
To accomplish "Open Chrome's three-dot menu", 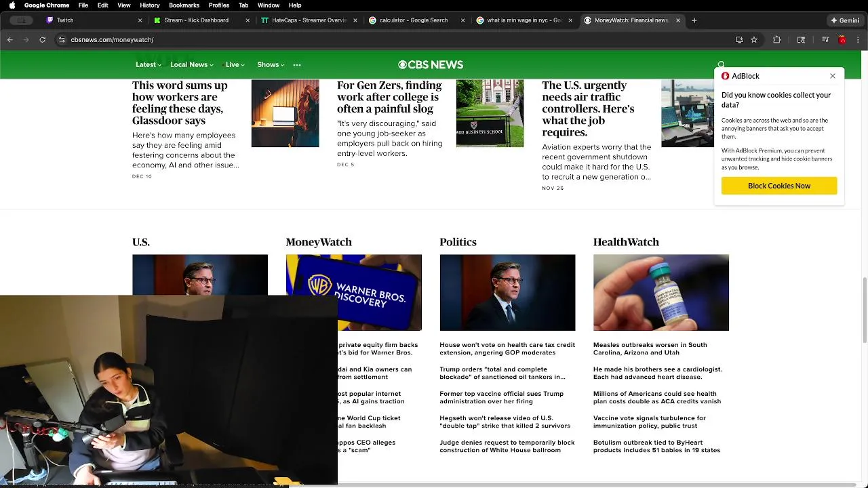I will 858,40.
